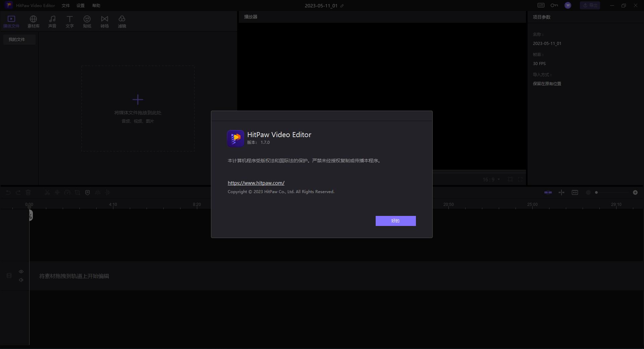Viewport: 644px width, 349px height.
Task: Click the 20:50 mark on timeline ruler
Action: 448,204
